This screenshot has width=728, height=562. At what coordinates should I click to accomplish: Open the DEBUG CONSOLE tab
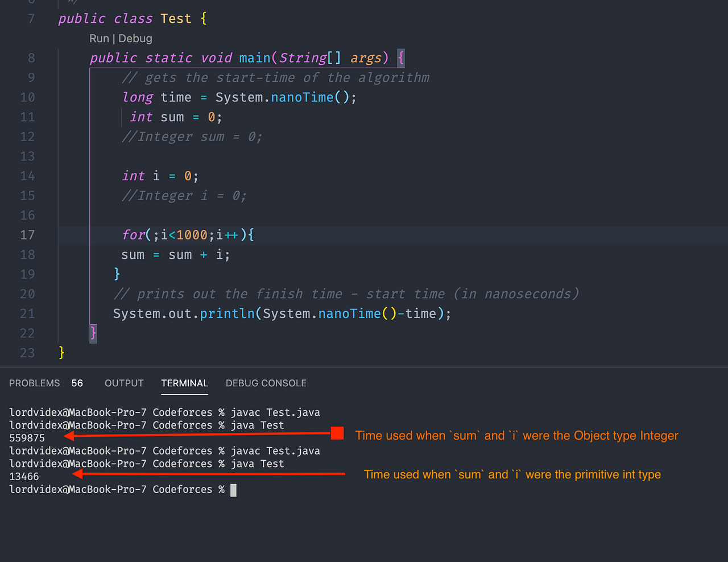point(266,383)
